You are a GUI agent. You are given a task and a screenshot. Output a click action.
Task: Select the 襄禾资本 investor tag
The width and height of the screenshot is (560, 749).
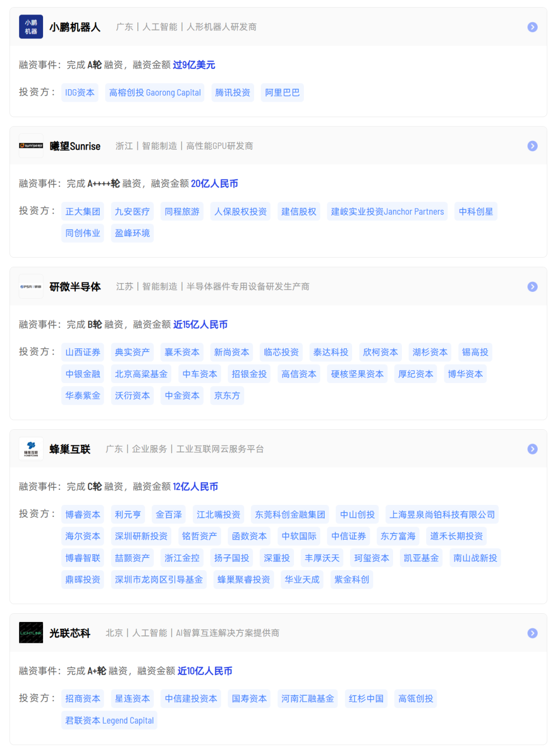(x=182, y=352)
